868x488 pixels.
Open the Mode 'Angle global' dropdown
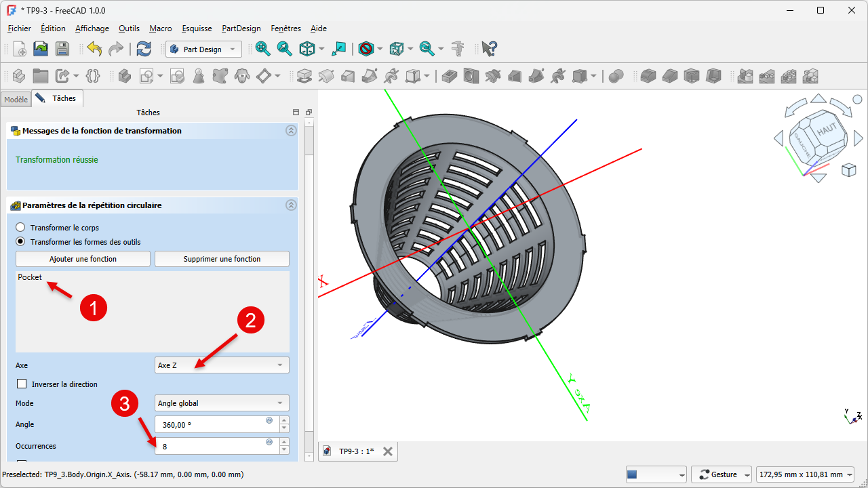222,403
